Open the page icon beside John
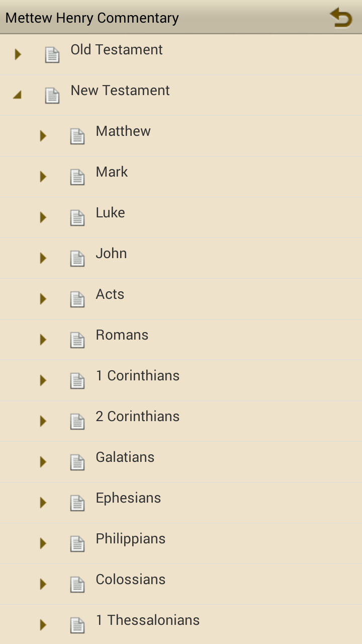This screenshot has height=644, width=362. 77,258
